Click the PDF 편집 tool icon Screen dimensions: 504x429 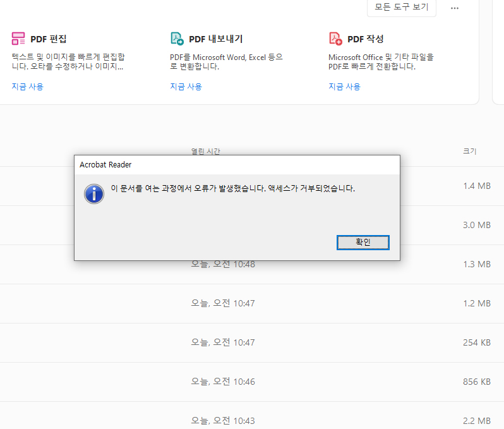18,39
